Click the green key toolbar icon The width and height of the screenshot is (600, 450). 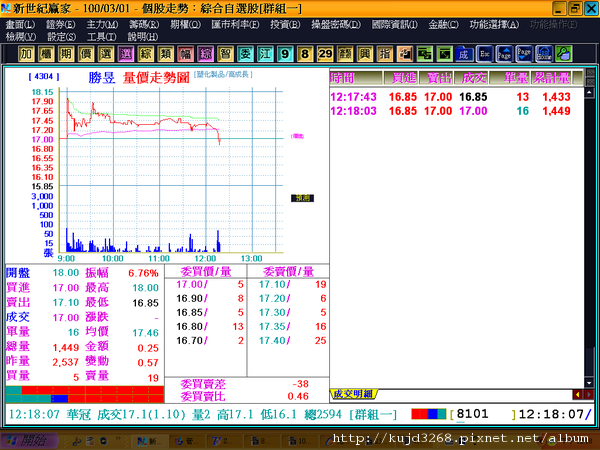(x=564, y=54)
